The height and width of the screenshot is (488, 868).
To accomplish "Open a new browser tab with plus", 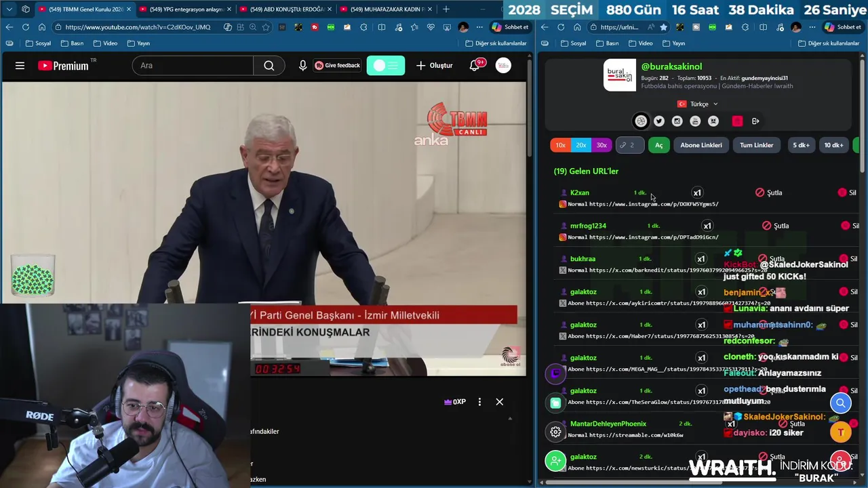I will [446, 9].
